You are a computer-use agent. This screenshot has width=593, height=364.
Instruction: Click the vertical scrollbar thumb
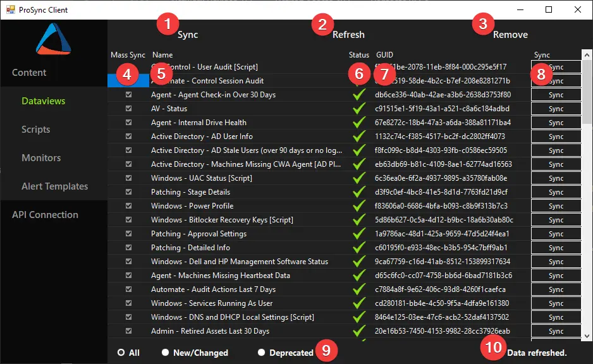(x=587, y=92)
